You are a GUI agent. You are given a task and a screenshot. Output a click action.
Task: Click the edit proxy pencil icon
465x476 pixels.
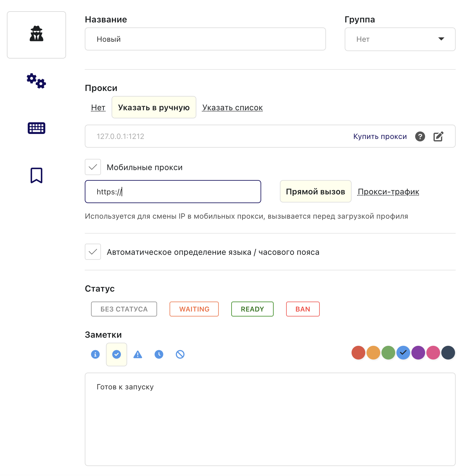(x=438, y=136)
